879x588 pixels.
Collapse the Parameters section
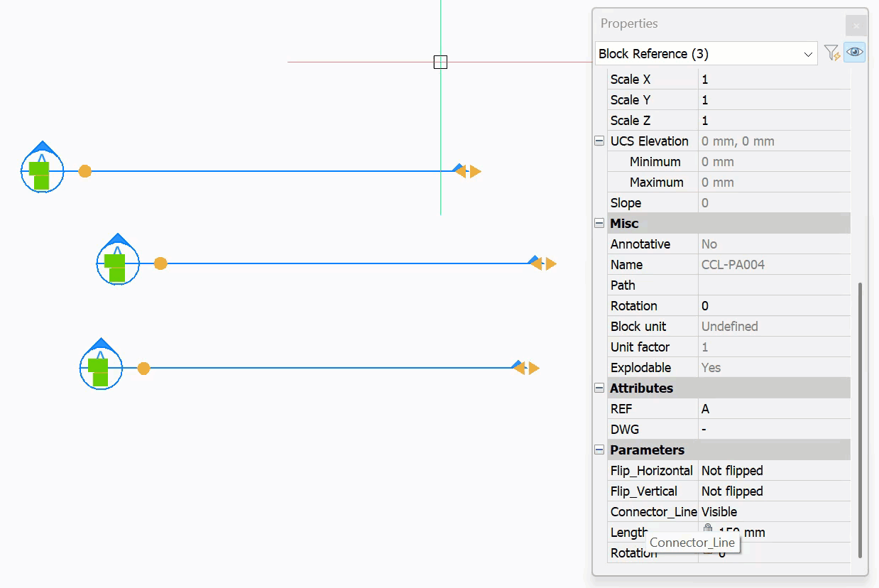(x=599, y=450)
